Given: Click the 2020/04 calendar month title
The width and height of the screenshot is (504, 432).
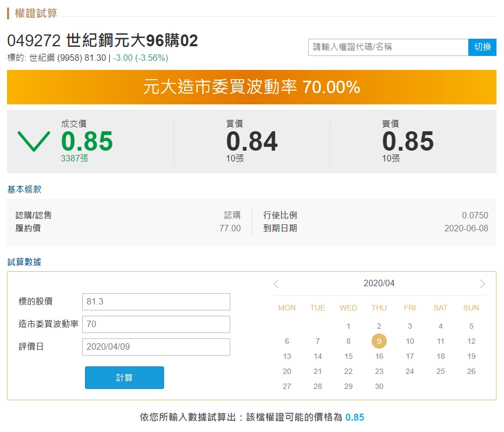Looking at the screenshot, I should tap(379, 283).
